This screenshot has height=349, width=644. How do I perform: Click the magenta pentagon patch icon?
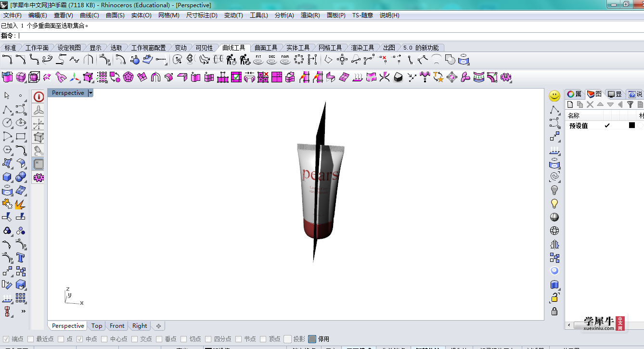[x=128, y=77]
